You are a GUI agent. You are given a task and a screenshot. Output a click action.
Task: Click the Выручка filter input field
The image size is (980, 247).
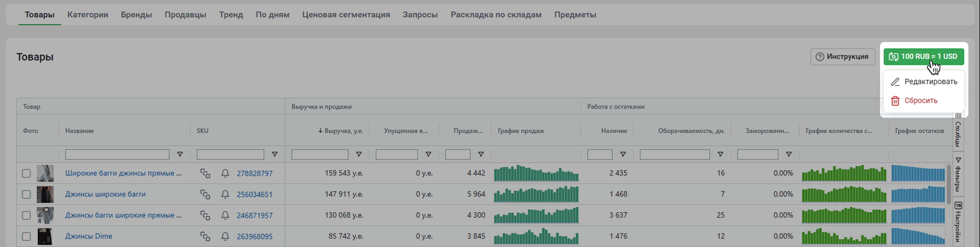pyautogui.click(x=319, y=154)
